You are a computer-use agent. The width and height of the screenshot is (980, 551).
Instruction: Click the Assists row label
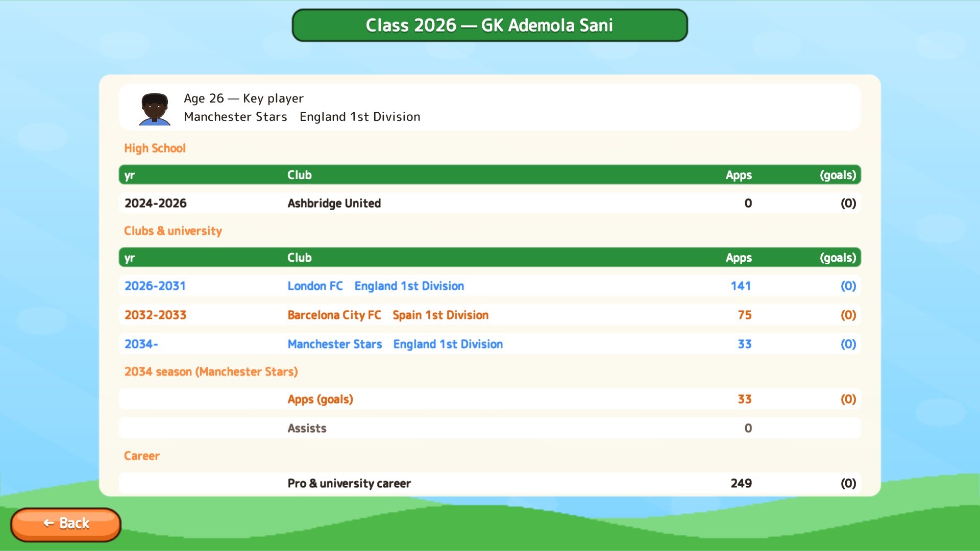tap(307, 428)
